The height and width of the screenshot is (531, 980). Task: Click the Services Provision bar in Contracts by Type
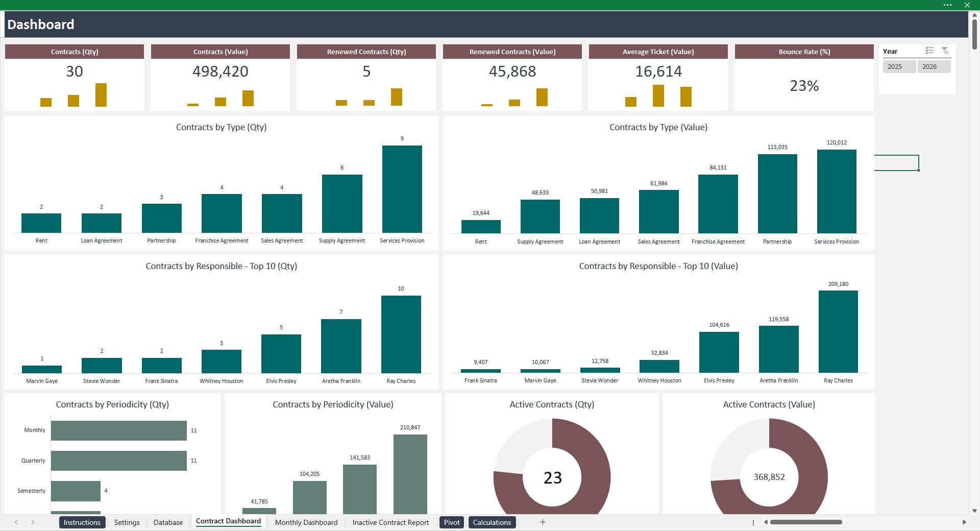tap(402, 189)
